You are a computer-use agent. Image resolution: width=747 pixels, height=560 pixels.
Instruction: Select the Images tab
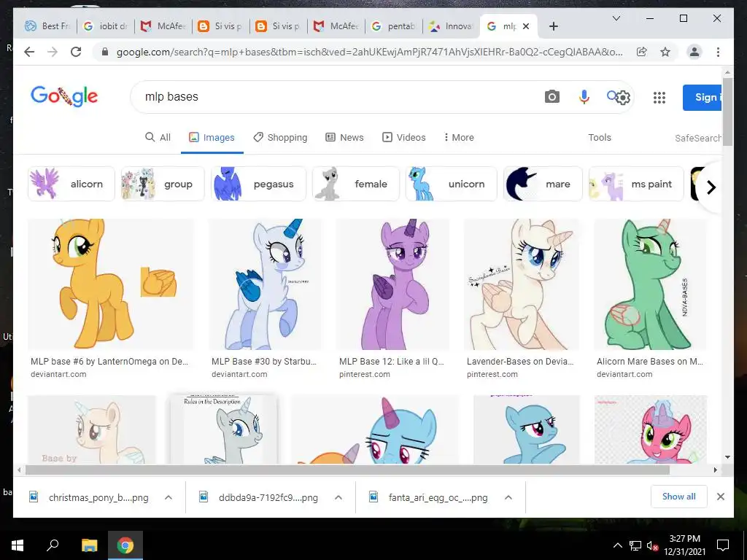(212, 138)
